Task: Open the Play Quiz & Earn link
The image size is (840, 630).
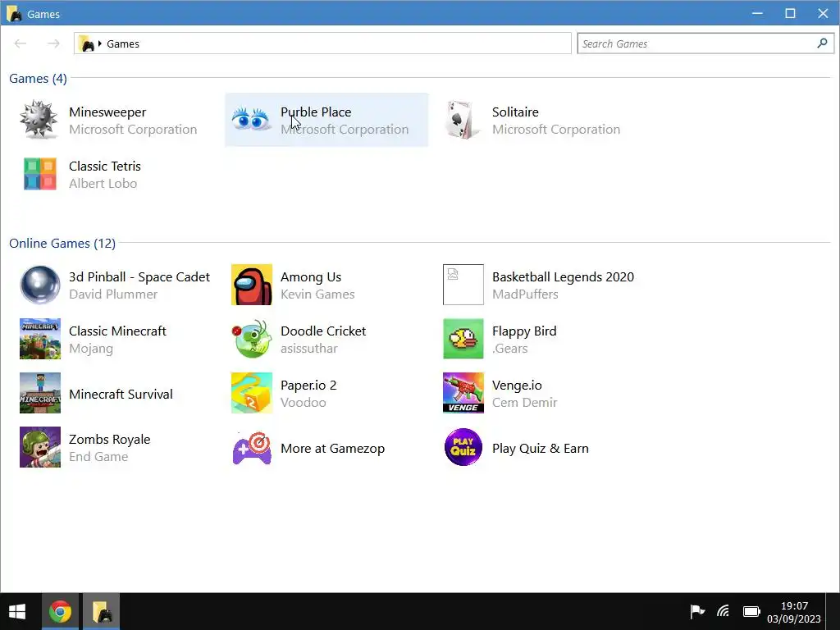Action: (x=540, y=449)
